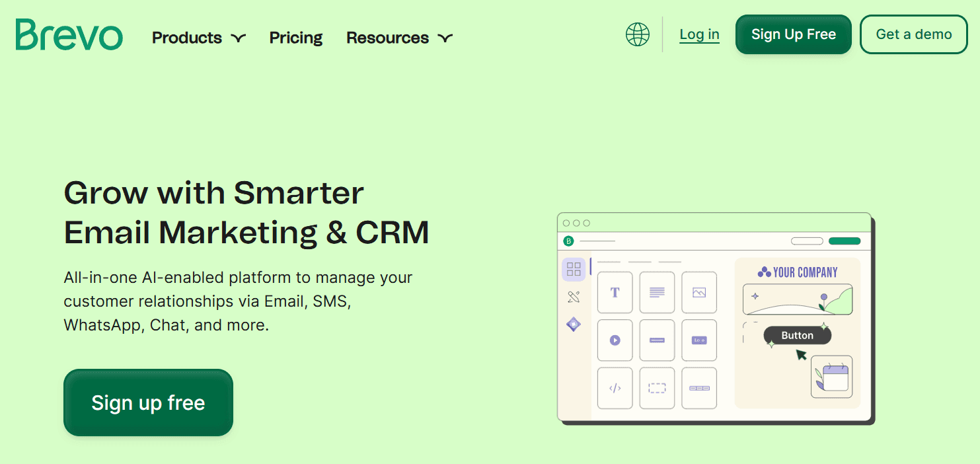Click the header Sign Up Free button
Screen dimensions: 980x464
pyautogui.click(x=794, y=34)
